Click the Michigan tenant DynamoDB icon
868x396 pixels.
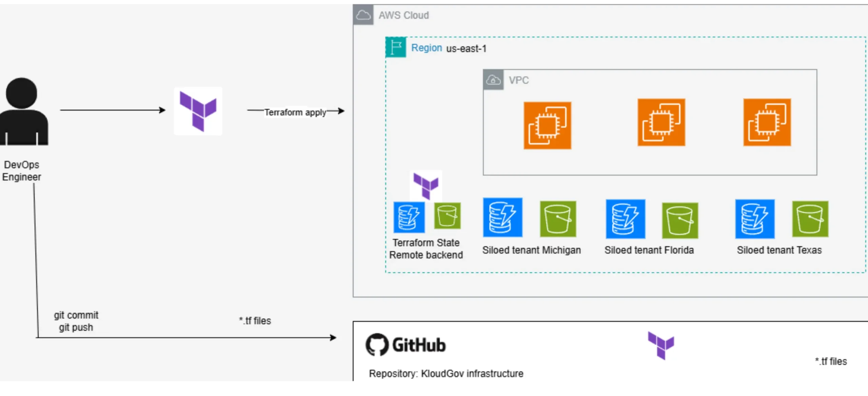502,217
